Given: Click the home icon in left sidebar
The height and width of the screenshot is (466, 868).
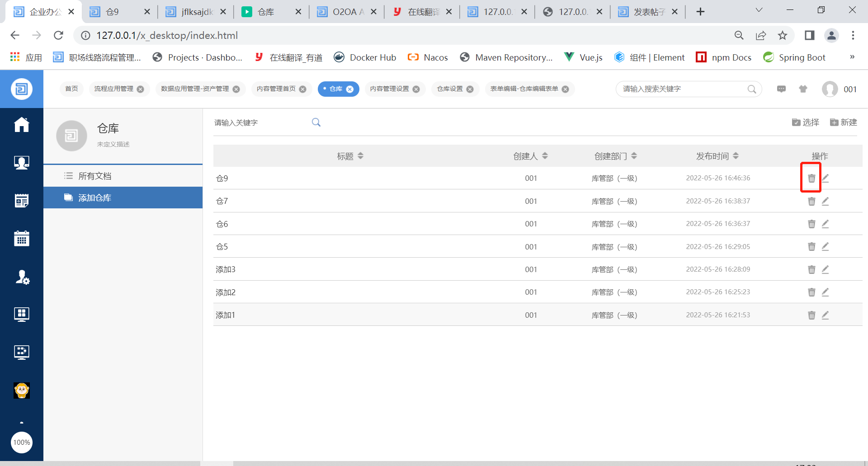Looking at the screenshot, I should pyautogui.click(x=21, y=125).
